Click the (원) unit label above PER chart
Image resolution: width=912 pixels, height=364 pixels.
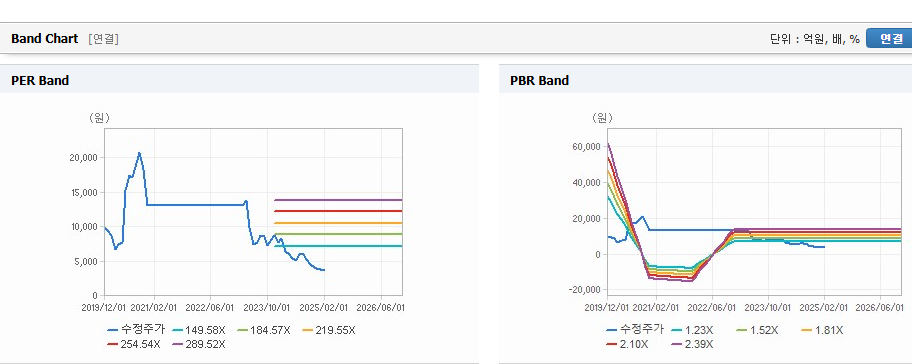[x=99, y=118]
